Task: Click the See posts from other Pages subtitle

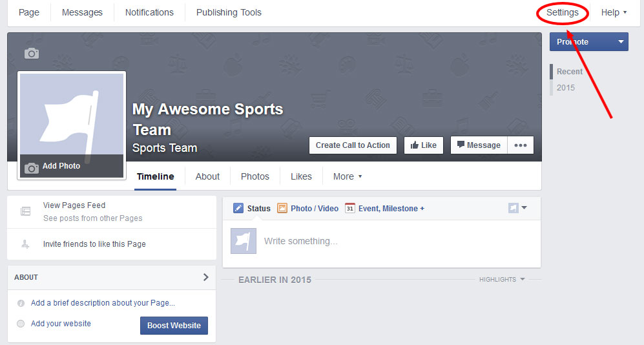Action: (93, 218)
